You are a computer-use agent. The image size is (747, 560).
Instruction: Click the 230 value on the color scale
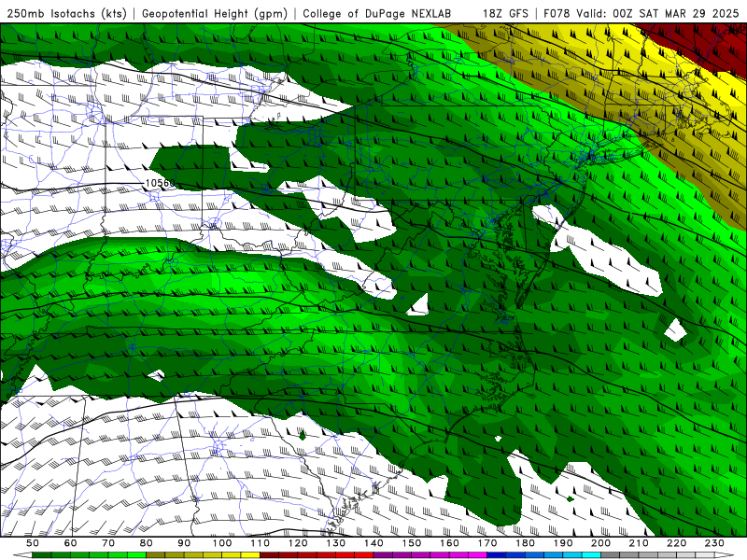click(714, 543)
